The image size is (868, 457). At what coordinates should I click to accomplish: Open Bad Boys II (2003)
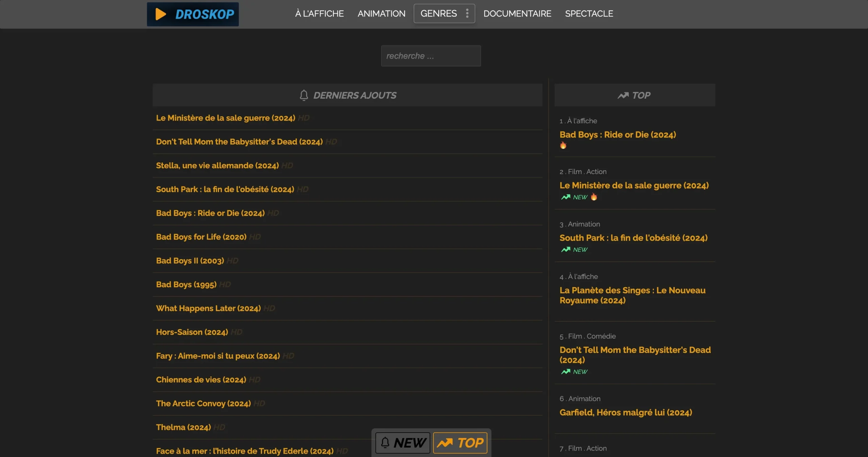tap(190, 261)
